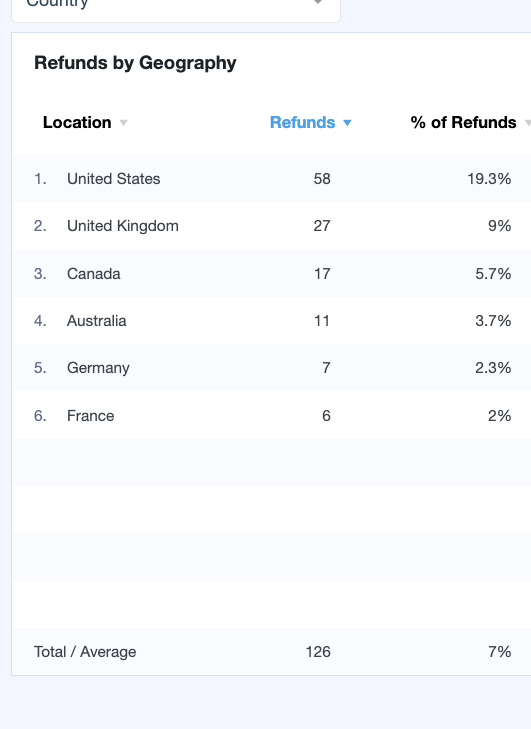Viewport: 531px width, 729px height.
Task: Select the United States row
Action: coord(272,179)
